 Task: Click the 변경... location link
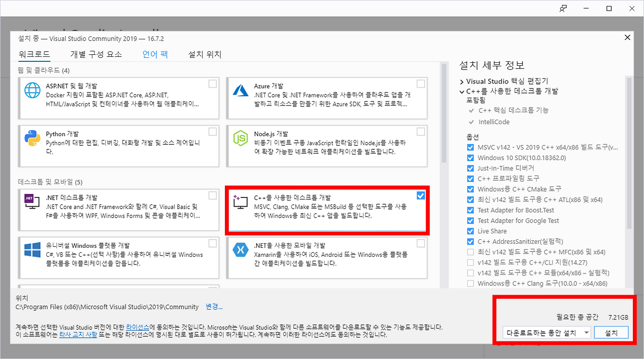tap(214, 307)
